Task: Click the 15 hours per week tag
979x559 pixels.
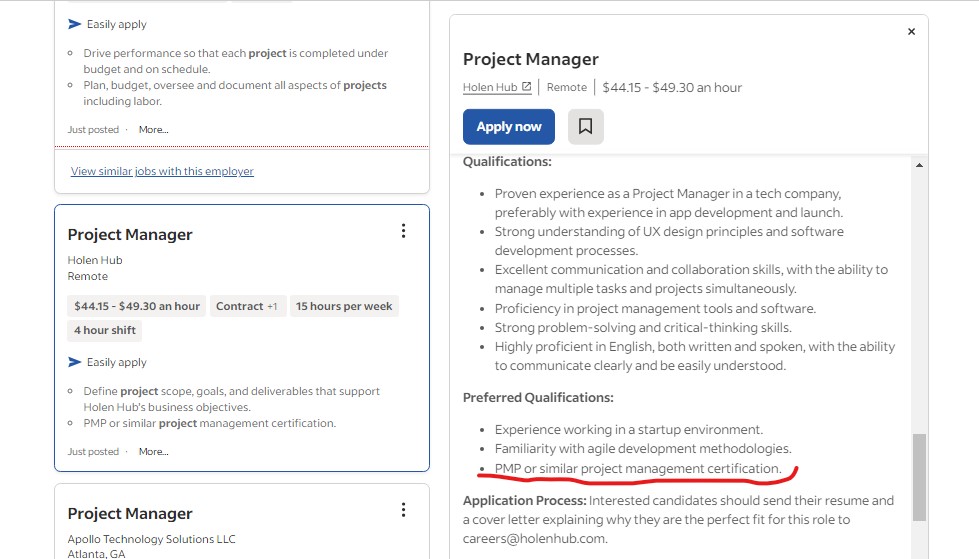Action: [x=344, y=306]
